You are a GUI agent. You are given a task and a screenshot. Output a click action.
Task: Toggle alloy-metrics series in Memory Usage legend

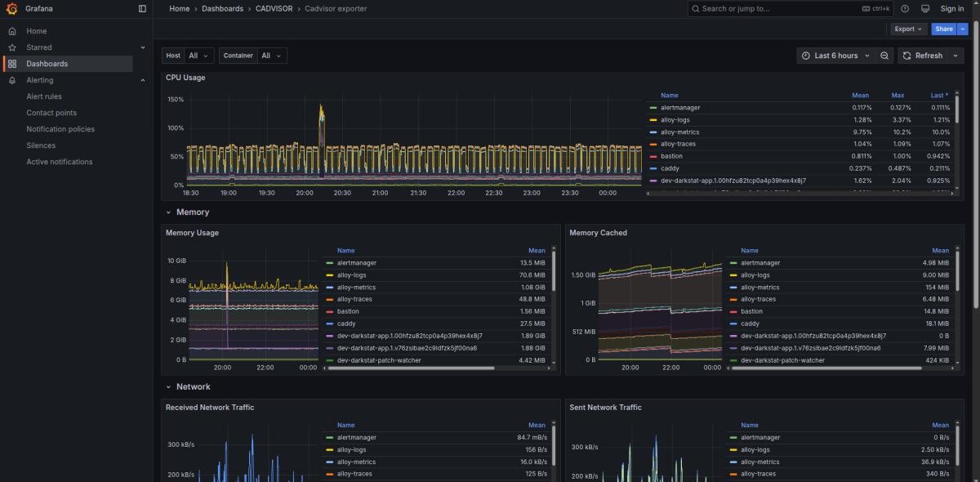(356, 288)
